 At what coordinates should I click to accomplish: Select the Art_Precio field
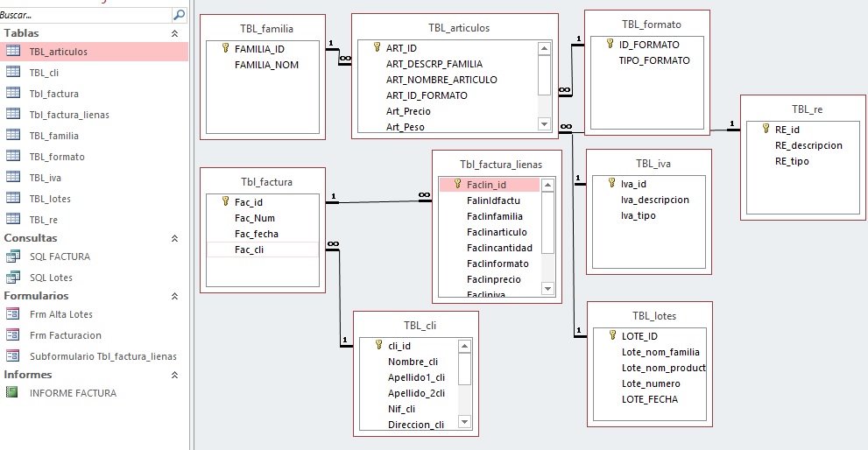408,111
